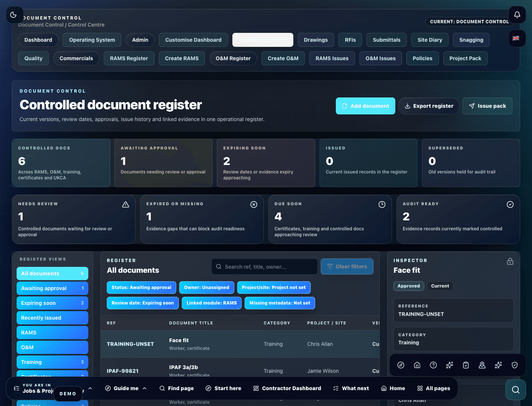The width and height of the screenshot is (532, 406).
Task: Open the Create O&M nav tab
Action: (x=283, y=58)
